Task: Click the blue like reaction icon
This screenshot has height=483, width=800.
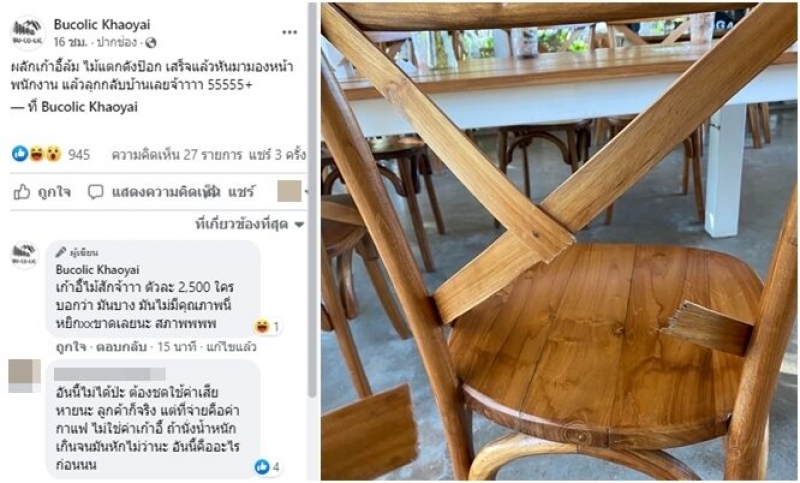Action: point(20,154)
